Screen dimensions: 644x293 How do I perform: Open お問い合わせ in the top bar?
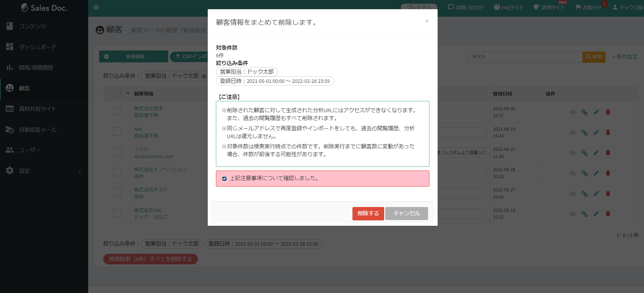click(x=466, y=7)
